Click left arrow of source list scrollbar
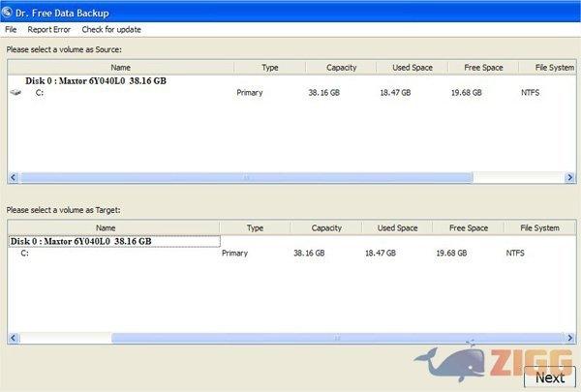The image size is (581, 392). pos(14,178)
